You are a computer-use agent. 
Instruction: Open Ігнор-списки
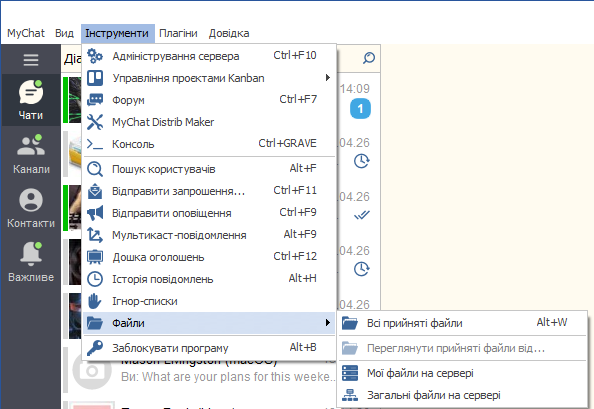pos(209,301)
